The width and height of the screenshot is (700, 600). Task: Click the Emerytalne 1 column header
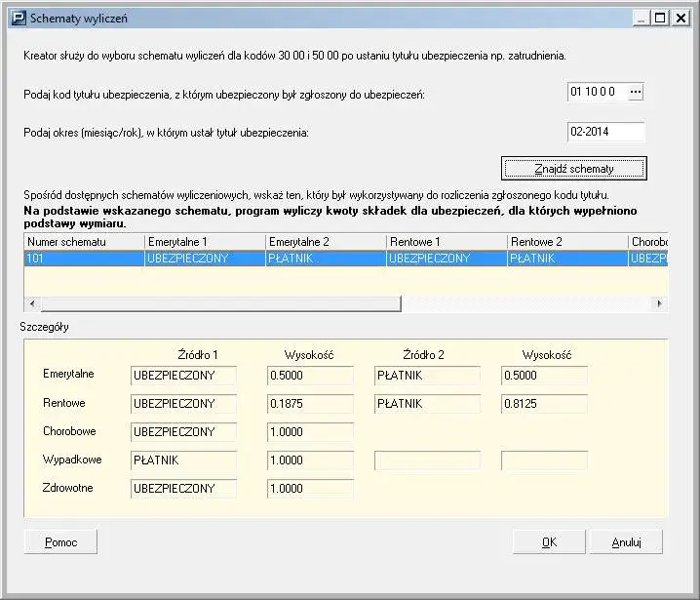pos(204,242)
